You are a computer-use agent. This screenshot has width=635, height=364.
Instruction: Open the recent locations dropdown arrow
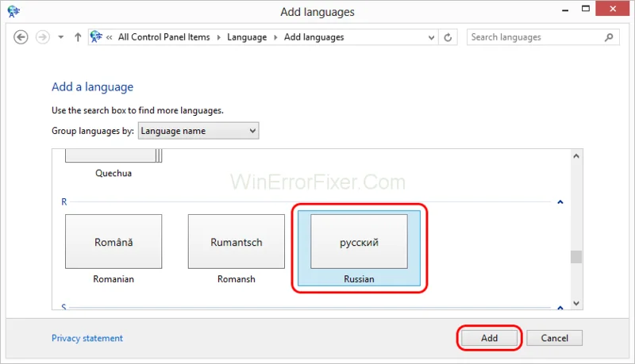[x=61, y=38]
